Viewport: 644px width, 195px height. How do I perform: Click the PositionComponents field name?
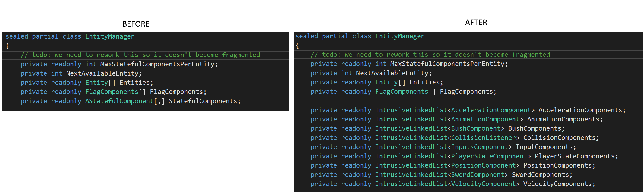[x=557, y=165]
